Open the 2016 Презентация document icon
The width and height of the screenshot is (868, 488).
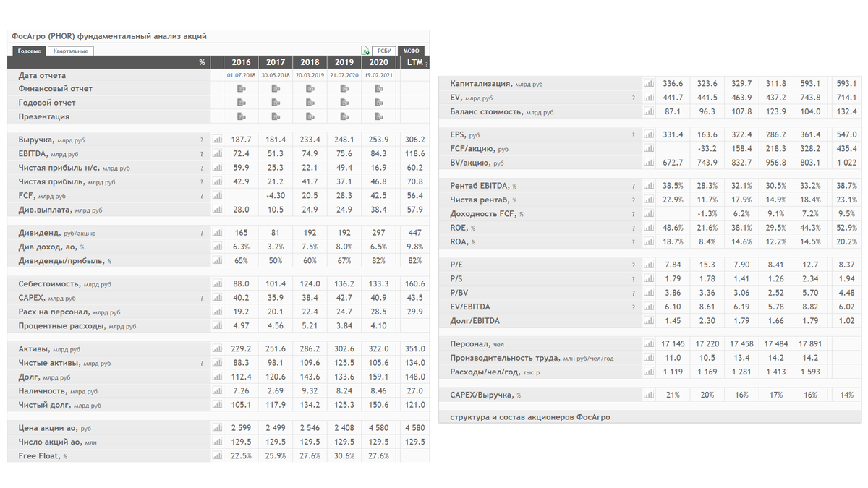click(x=242, y=116)
